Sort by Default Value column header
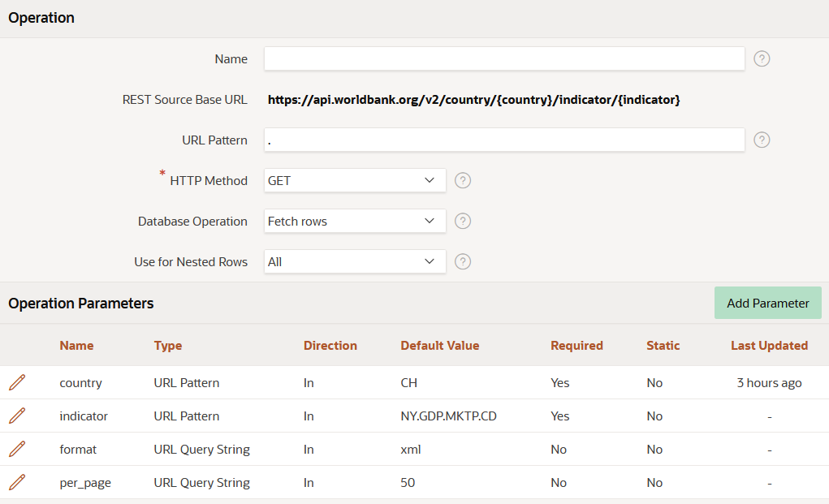 click(439, 345)
